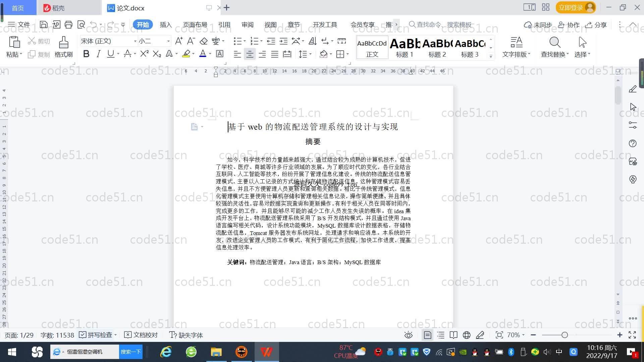Image resolution: width=644 pixels, height=362 pixels.
Task: Click the eye protection mode icon in status bar
Action: (x=408, y=335)
